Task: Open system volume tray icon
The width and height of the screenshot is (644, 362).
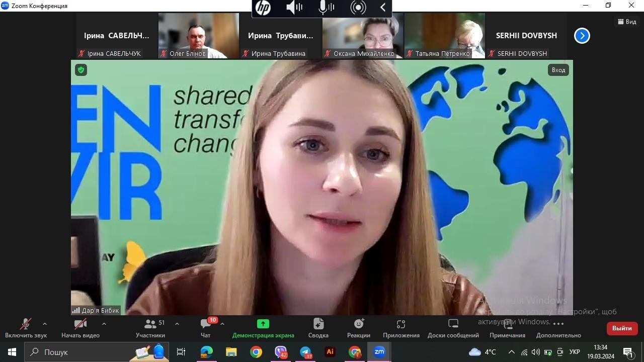Action: coord(535,352)
